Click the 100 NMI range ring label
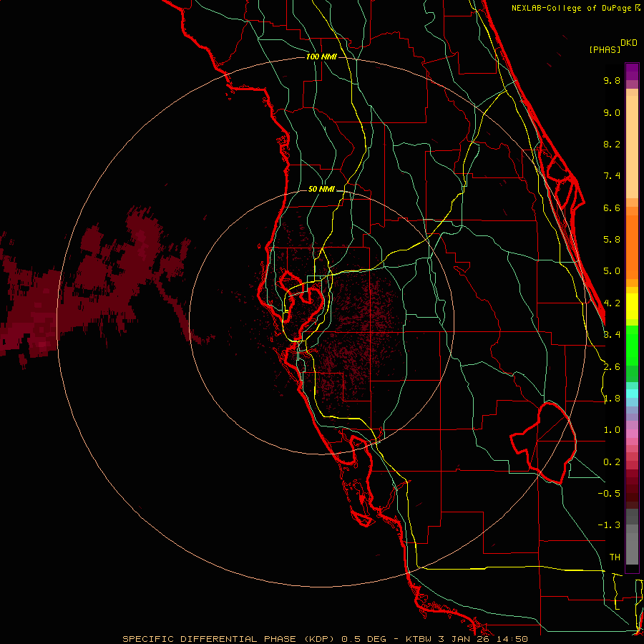This screenshot has height=644, width=644. 321,57
